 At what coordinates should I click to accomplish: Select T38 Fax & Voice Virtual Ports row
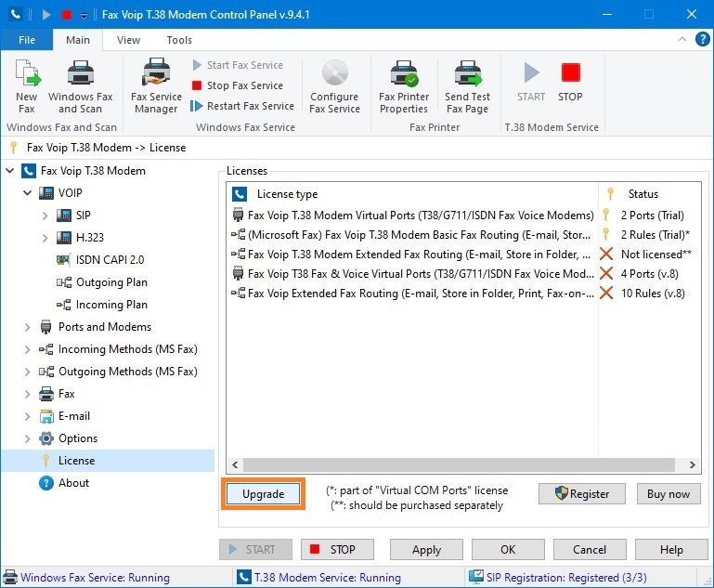coord(463,274)
